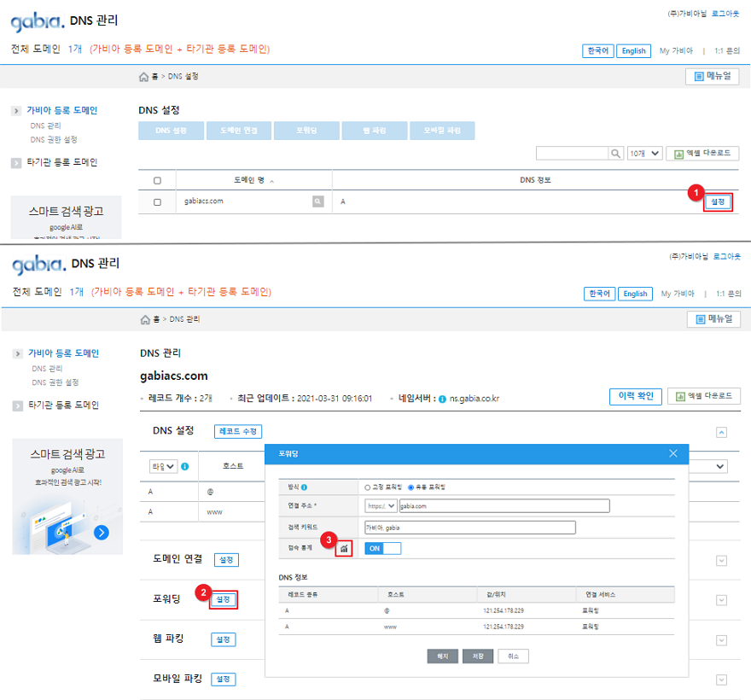This screenshot has width=751, height=700.
Task: Select 한국어 on the gabiacs.com detail page
Action: (x=600, y=294)
